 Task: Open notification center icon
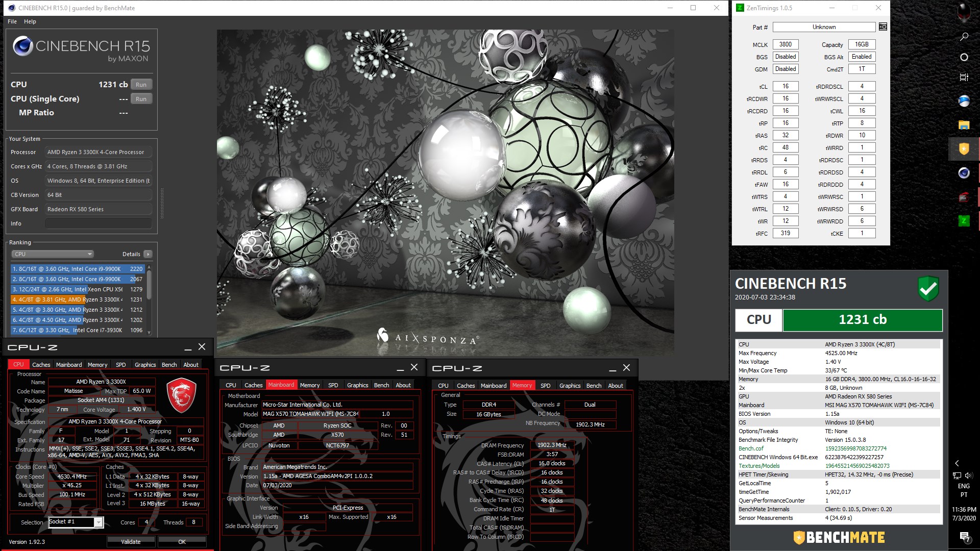(964, 536)
